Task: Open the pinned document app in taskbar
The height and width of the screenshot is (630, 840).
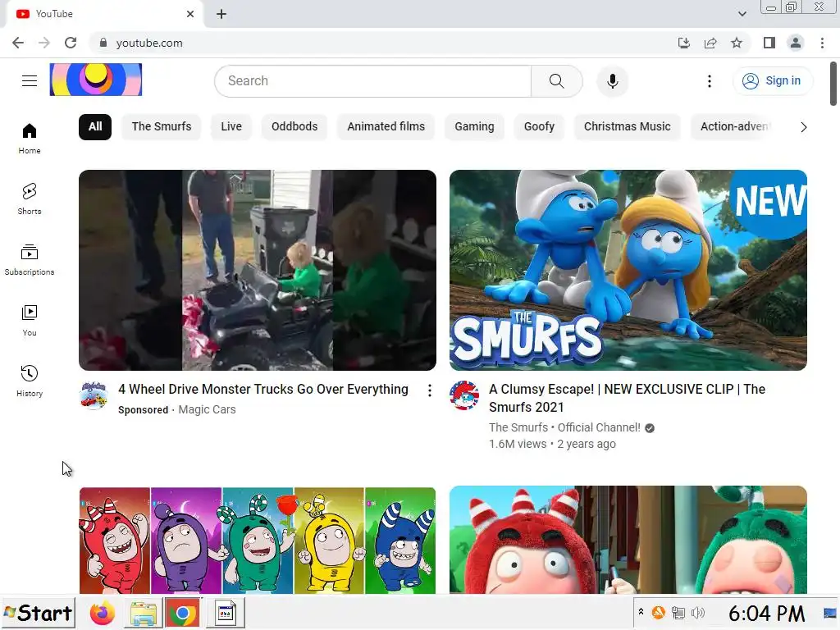Action: point(226,614)
